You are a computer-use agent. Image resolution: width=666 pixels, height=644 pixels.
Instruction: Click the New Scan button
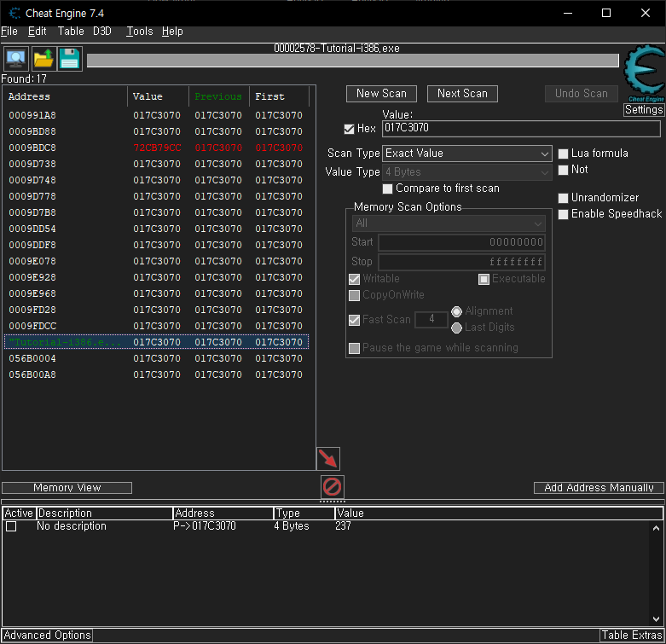381,94
